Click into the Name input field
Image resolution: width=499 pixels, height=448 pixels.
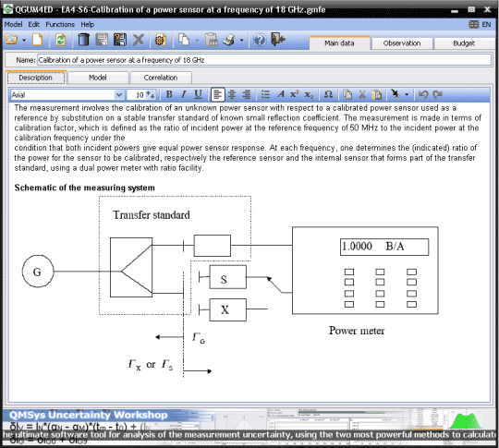click(x=264, y=60)
